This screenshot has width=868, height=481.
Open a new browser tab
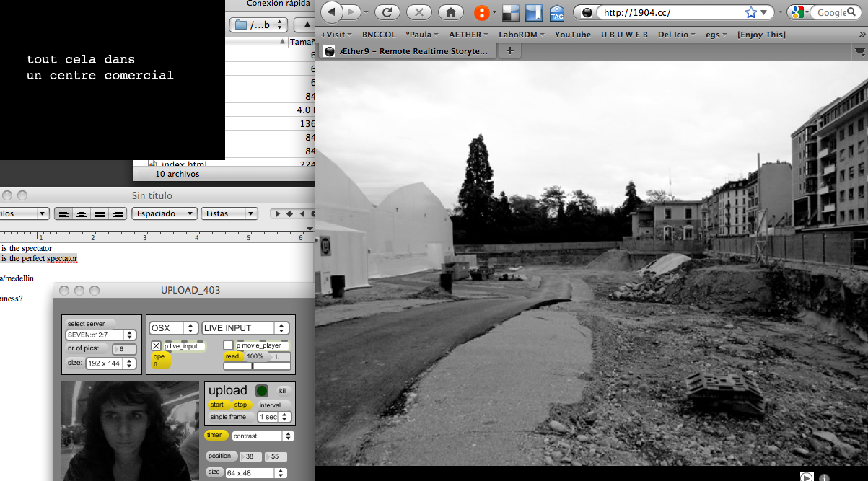click(x=509, y=50)
